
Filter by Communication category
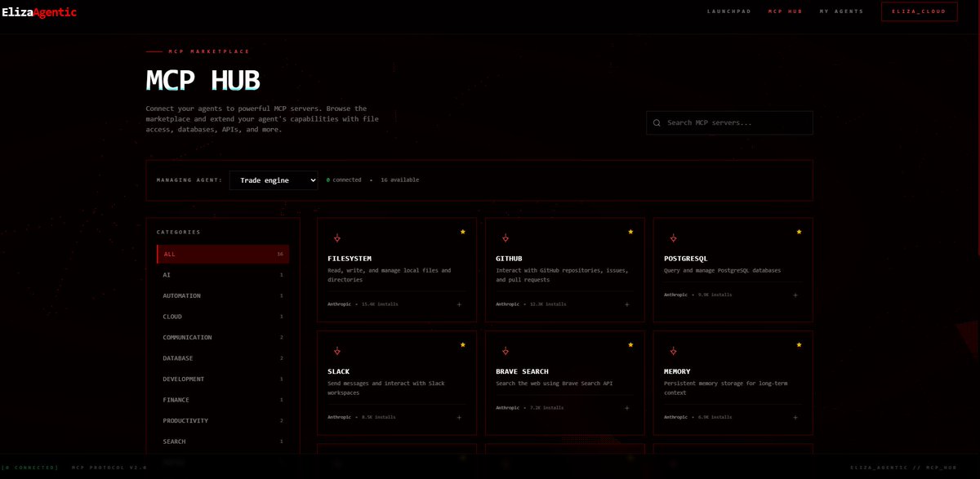tap(223, 337)
